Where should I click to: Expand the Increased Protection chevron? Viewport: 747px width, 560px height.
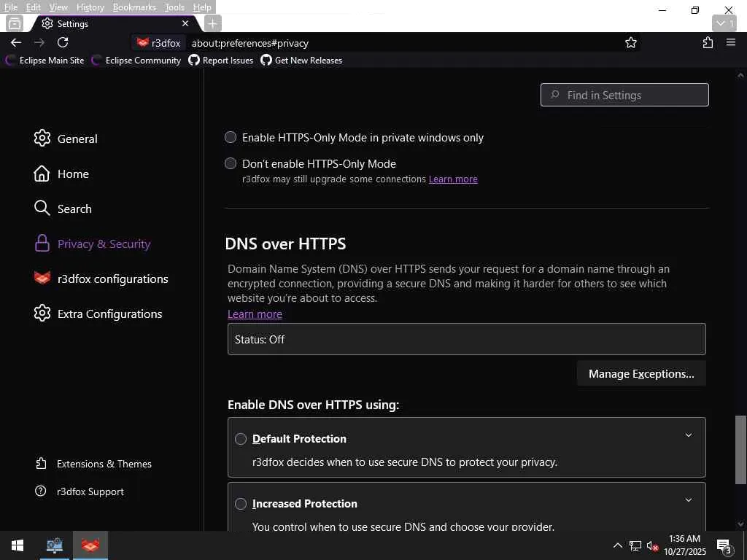(688, 500)
